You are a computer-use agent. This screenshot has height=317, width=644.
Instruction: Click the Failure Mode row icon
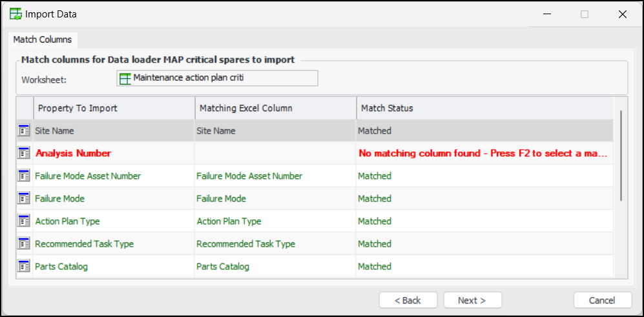(24, 198)
